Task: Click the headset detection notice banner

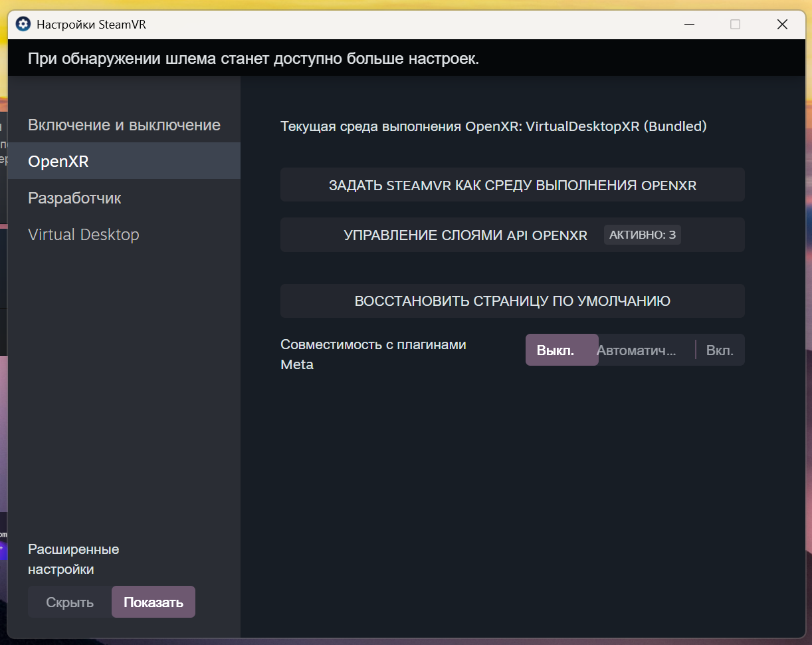Action: click(x=406, y=59)
